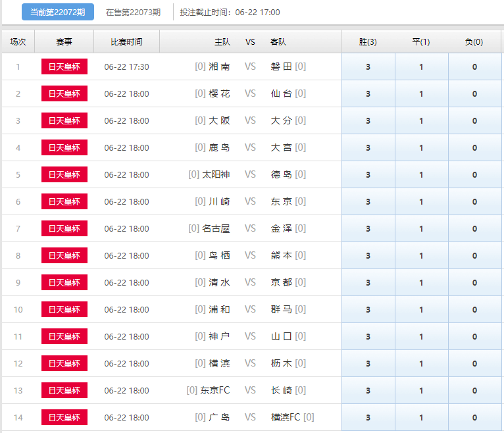Select 平 1 for 神户 vs 山口

tap(421, 337)
